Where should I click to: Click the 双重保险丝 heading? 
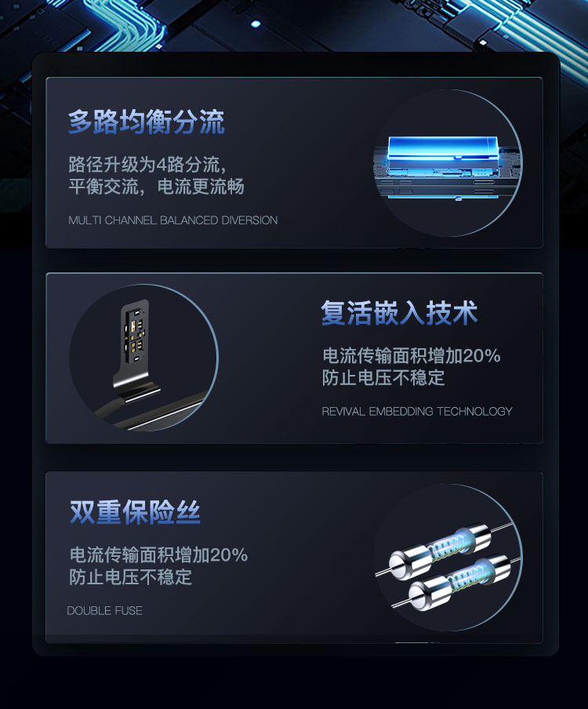tap(135, 512)
